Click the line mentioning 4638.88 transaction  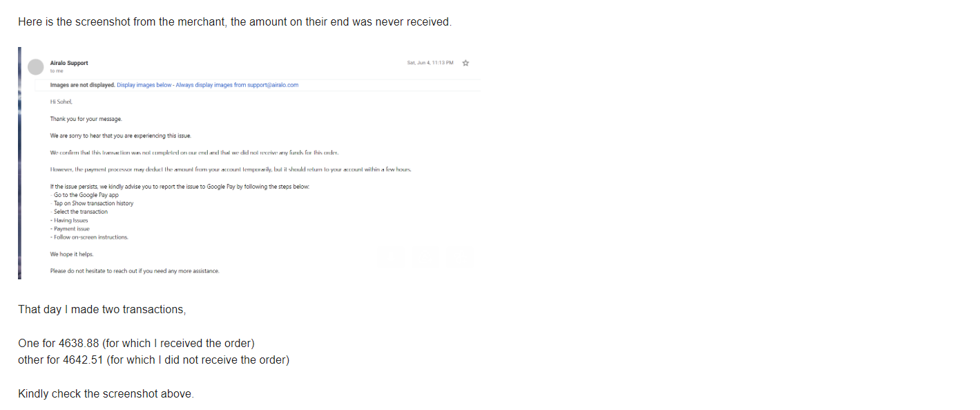137,343
